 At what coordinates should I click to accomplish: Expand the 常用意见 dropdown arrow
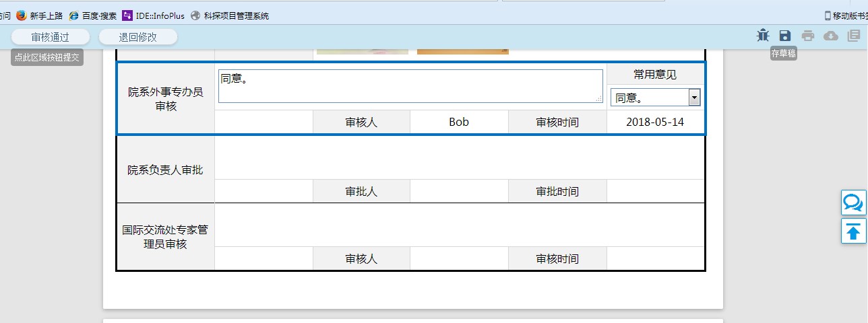click(x=694, y=98)
